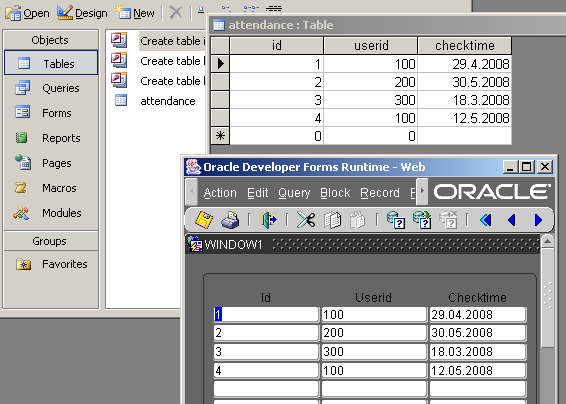Click the select-all corner of the datasheet

point(220,45)
